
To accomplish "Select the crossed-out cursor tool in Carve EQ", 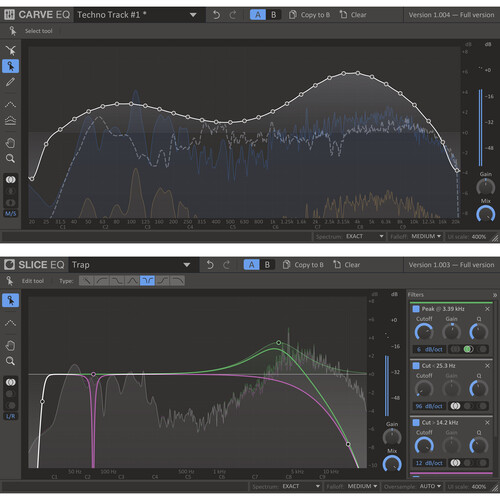I will (10, 50).
